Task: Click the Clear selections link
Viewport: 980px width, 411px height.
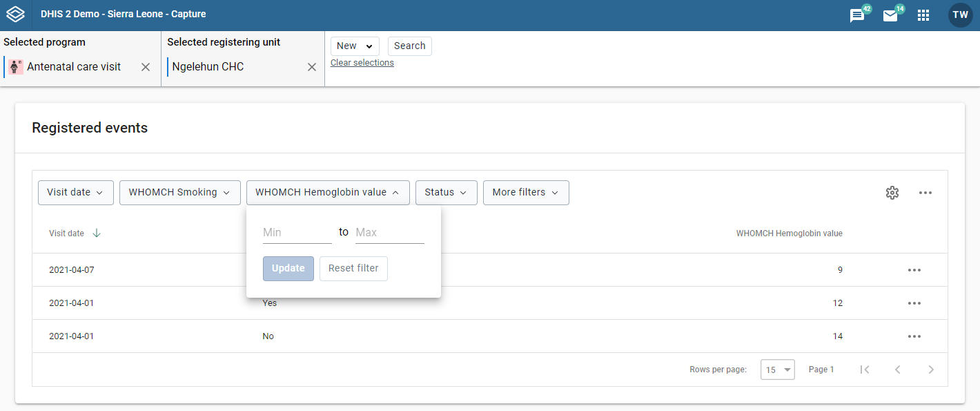Action: [362, 63]
